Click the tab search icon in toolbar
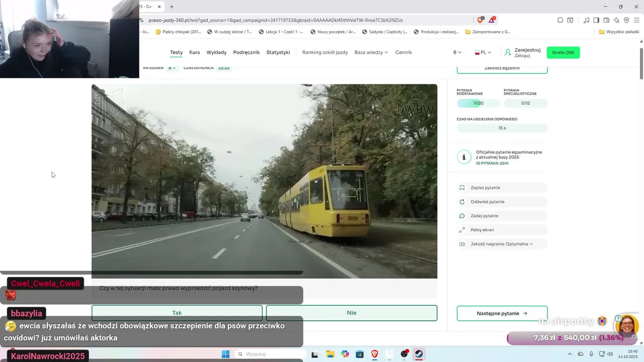Image resolution: width=644 pixels, height=362 pixels. [x=570, y=20]
